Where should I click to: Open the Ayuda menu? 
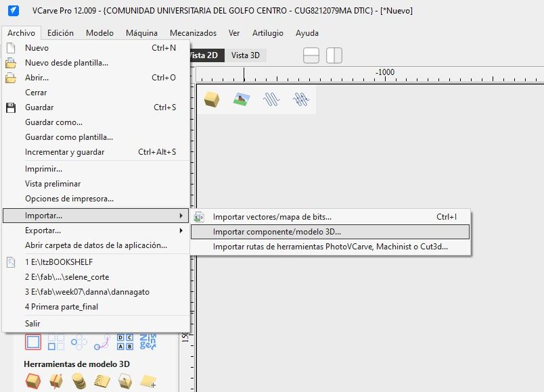pos(307,32)
